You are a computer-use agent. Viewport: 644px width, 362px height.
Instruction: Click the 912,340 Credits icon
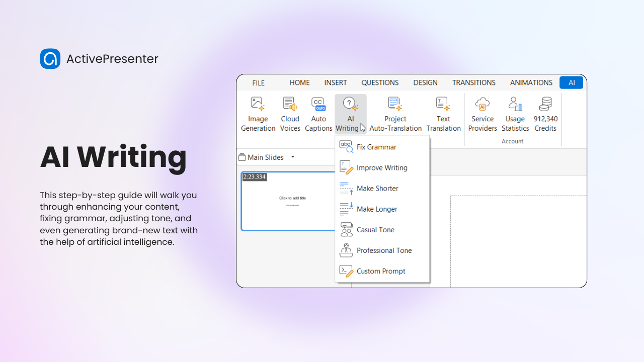[x=545, y=104]
